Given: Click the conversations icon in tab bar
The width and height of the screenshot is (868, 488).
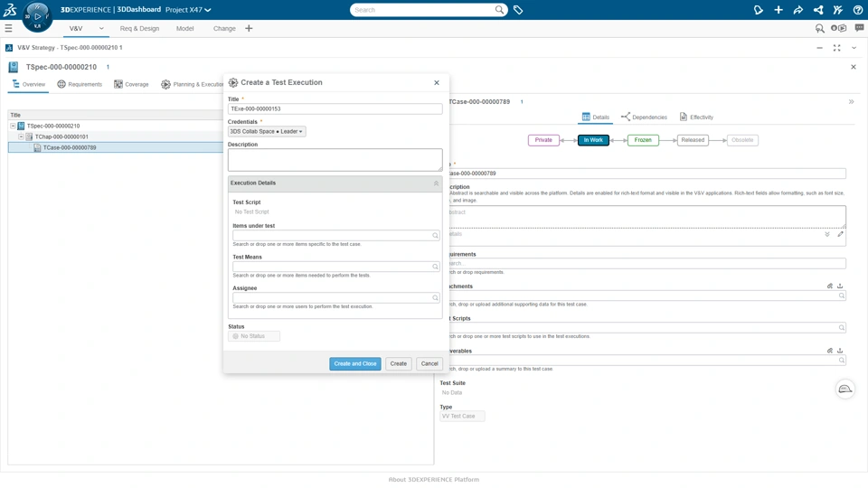Looking at the screenshot, I should [x=839, y=28].
